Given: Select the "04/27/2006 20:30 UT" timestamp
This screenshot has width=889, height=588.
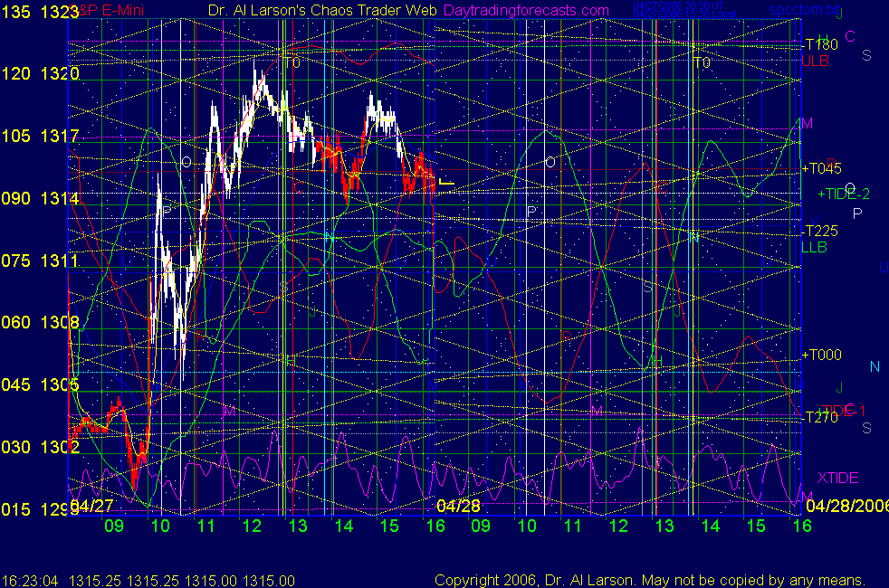Looking at the screenshot, I should (678, 5).
